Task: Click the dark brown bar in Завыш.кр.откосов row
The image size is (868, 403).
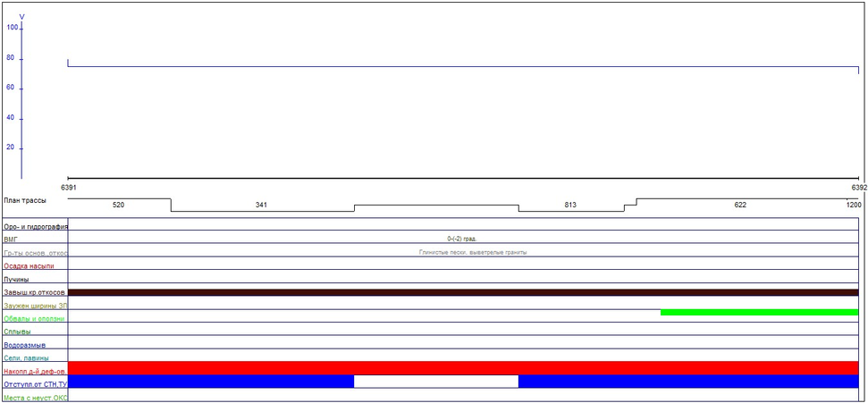Action: point(463,292)
